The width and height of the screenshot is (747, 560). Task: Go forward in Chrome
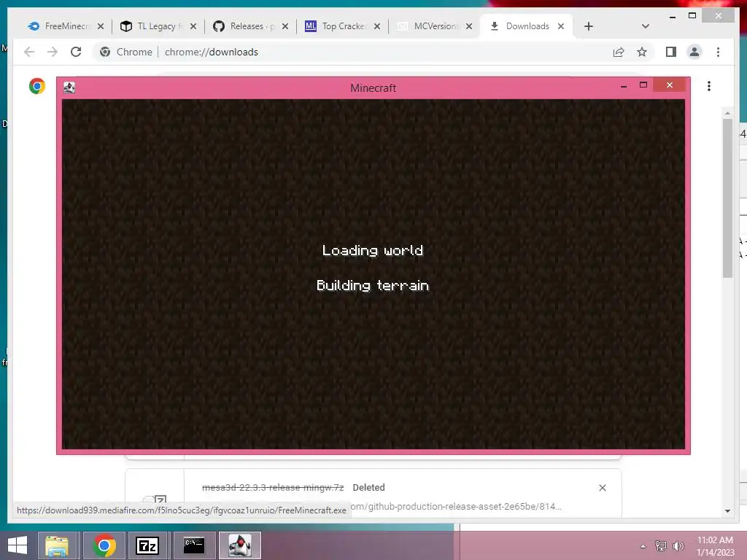(x=53, y=52)
